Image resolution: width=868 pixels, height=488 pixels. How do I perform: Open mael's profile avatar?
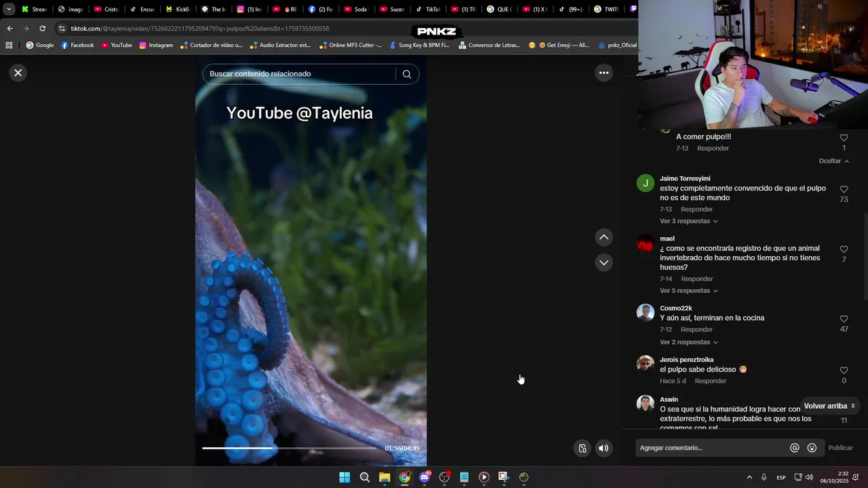(645, 243)
